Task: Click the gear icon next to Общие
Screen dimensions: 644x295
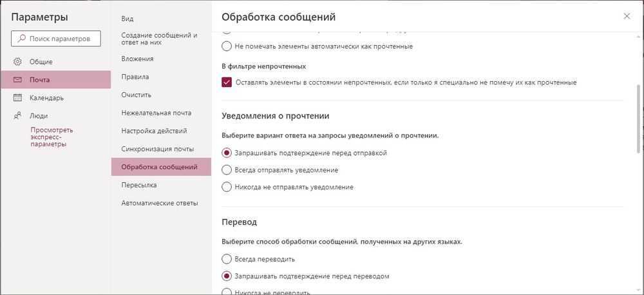Action: [17, 62]
